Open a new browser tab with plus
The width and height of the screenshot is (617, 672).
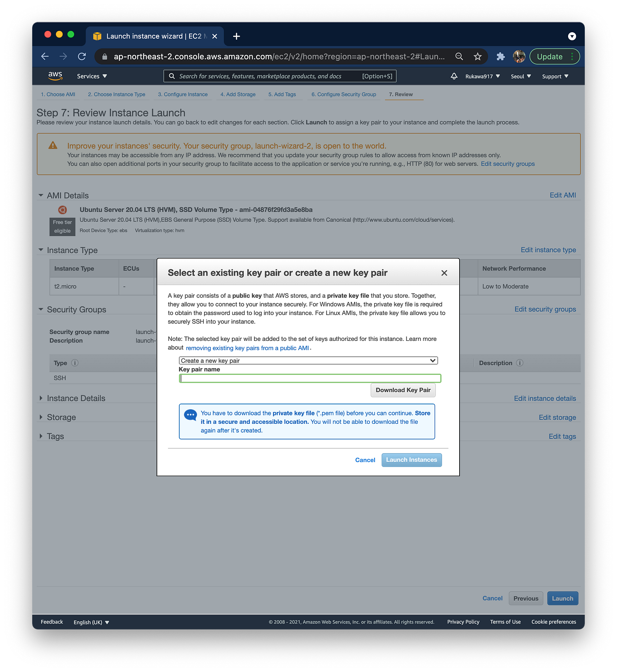point(237,36)
